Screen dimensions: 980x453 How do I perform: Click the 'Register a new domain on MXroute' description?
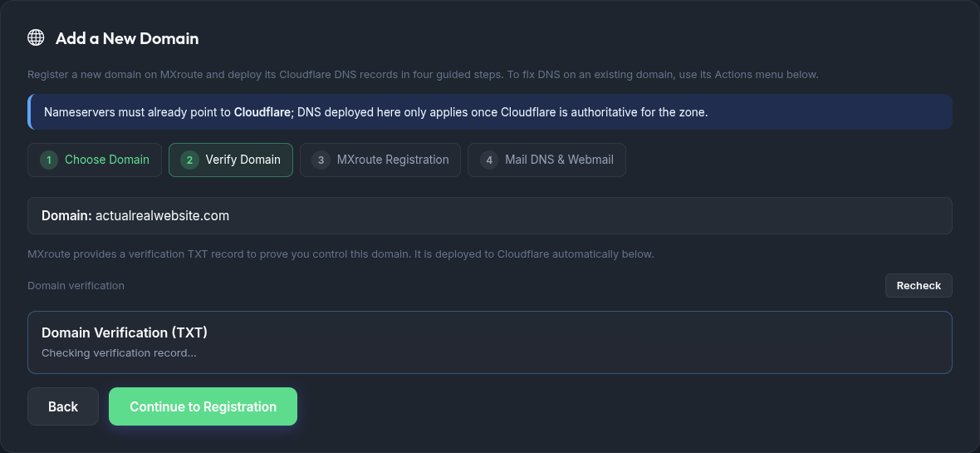(x=423, y=75)
